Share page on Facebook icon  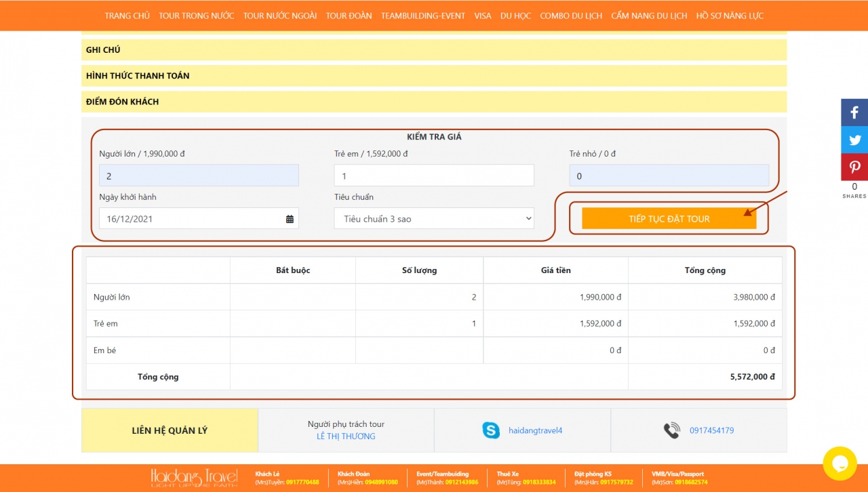854,112
